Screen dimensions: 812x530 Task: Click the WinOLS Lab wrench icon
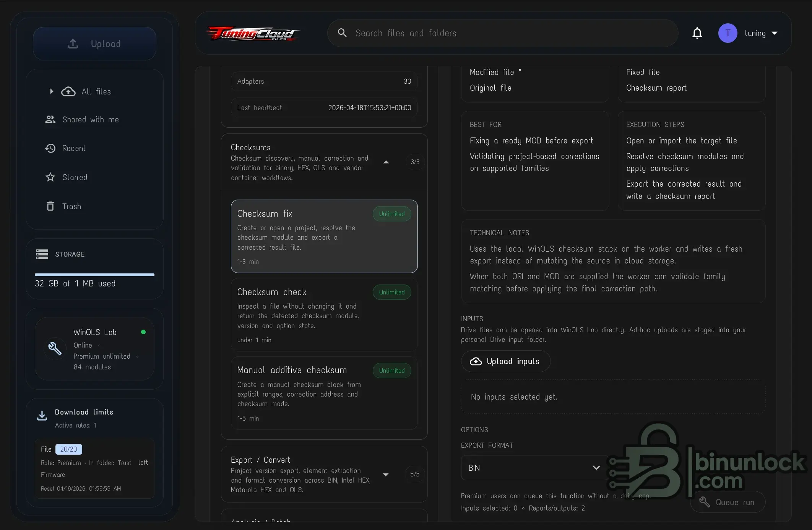coord(55,348)
